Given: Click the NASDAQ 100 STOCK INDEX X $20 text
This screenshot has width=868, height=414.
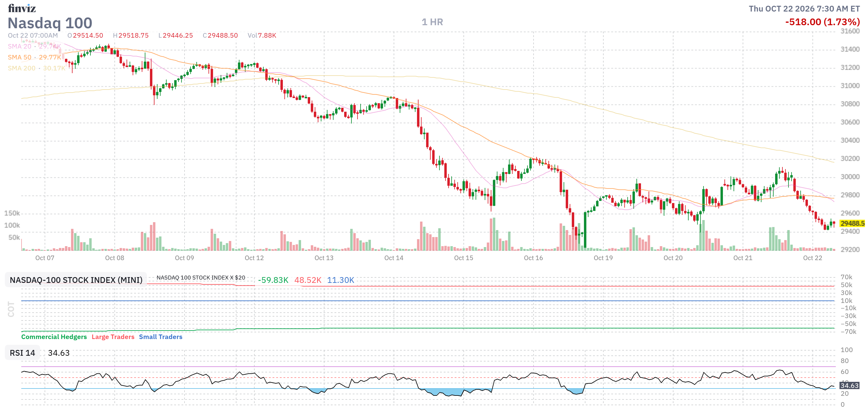Looking at the screenshot, I should click(x=201, y=278).
